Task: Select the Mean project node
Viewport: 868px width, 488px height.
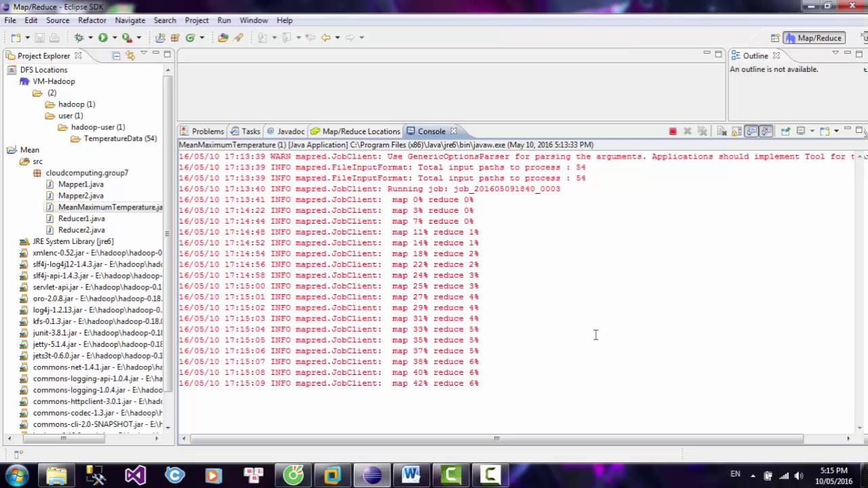Action: [29, 150]
